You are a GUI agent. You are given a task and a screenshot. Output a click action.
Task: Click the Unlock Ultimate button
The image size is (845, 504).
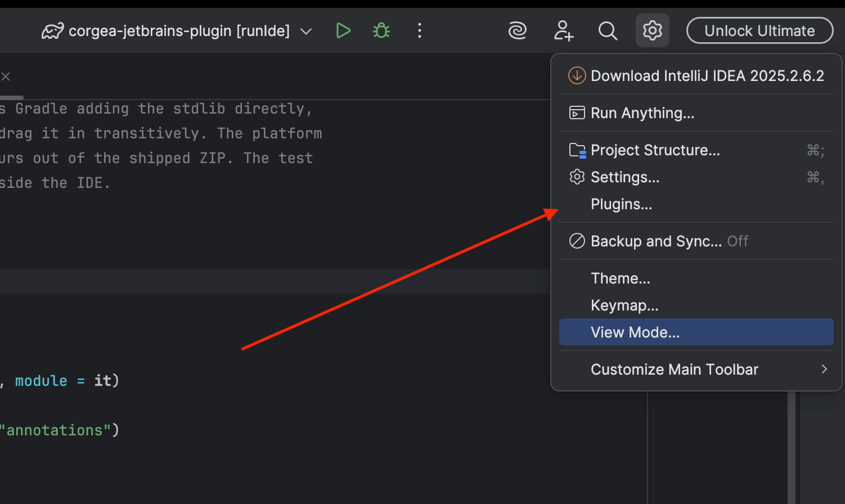pos(759,30)
